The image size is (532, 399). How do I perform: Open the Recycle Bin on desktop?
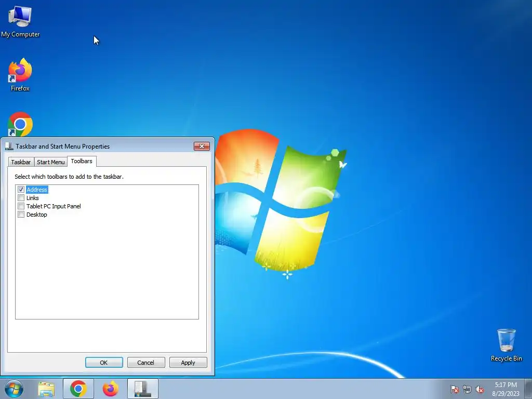[x=506, y=345]
